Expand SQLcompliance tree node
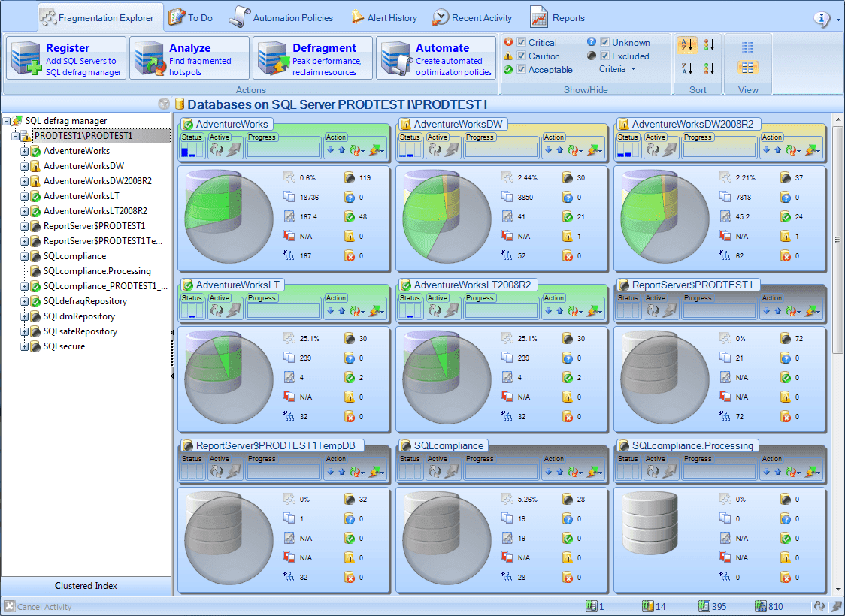 (24, 256)
